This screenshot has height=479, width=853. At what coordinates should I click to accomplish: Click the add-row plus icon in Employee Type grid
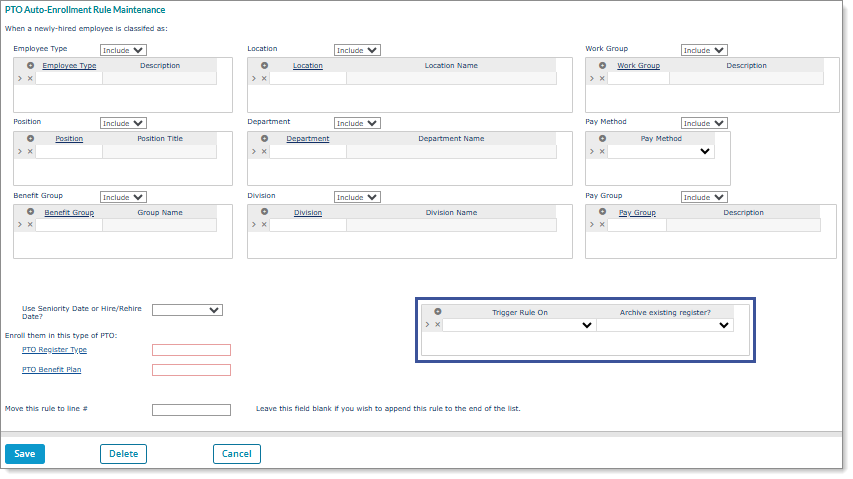pyautogui.click(x=30, y=66)
